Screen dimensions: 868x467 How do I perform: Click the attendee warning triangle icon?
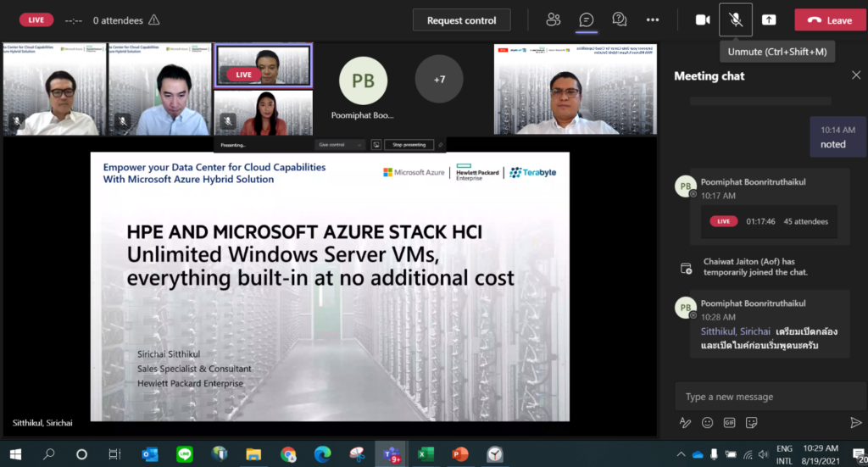tap(154, 20)
